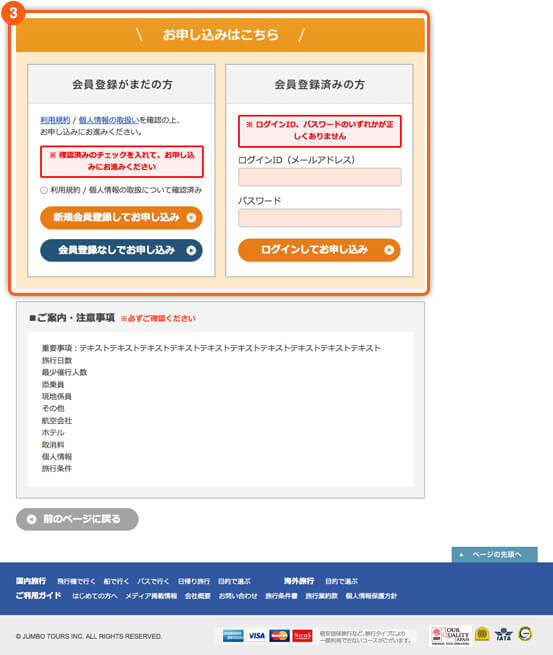Focus the ログインID (メールアドレス) input field
The height and width of the screenshot is (655, 553).
pos(320,177)
